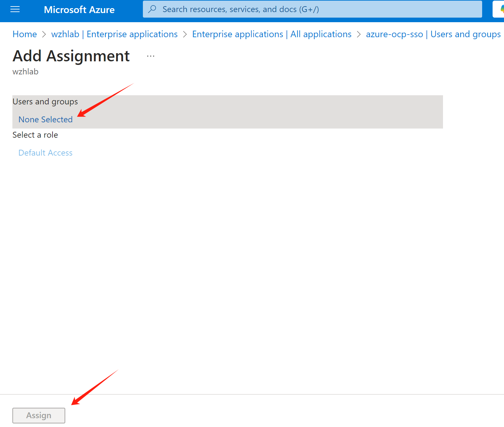Image resolution: width=504 pixels, height=427 pixels.
Task: Click chevron after wzhlab | Enterprise applications
Action: 185,34
